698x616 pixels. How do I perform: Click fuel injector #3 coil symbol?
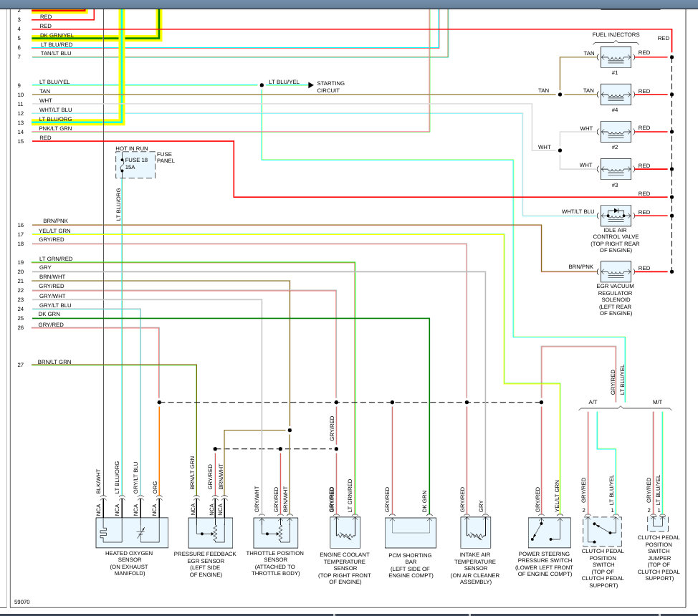tap(616, 169)
